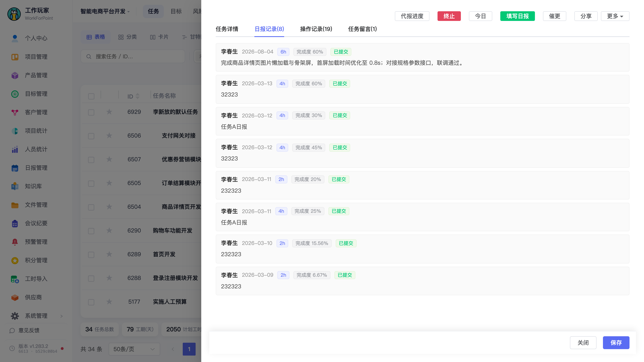Click the 人员统计 bar chart icon
Viewport: 644px width, 362px height.
pos(15,149)
